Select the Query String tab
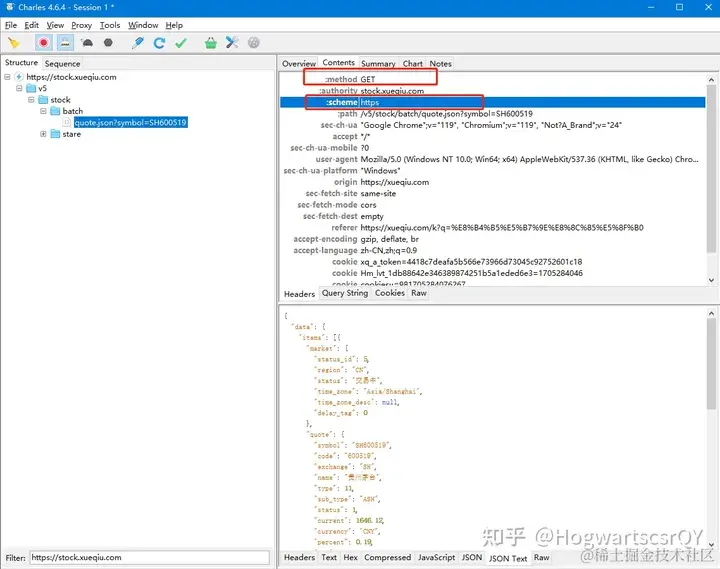The image size is (720, 569). coord(345,293)
